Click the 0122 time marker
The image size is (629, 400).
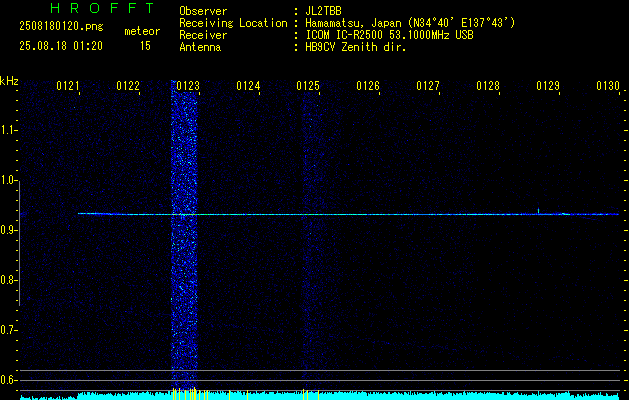tap(128, 86)
